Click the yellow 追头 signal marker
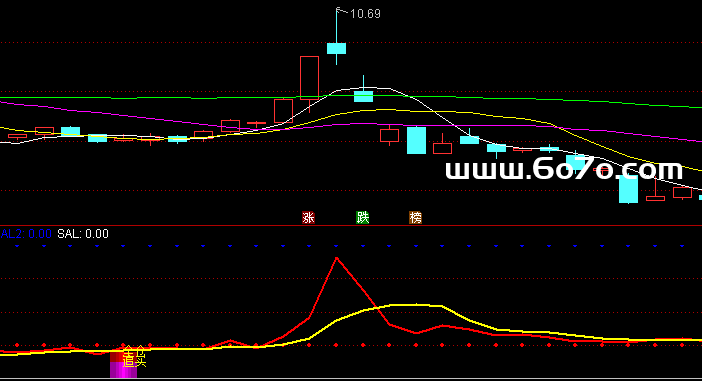702x381 pixels. [134, 357]
